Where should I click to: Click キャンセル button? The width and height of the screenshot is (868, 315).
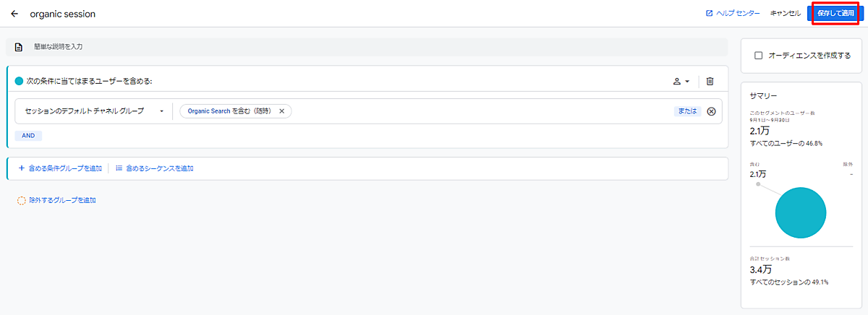click(785, 14)
